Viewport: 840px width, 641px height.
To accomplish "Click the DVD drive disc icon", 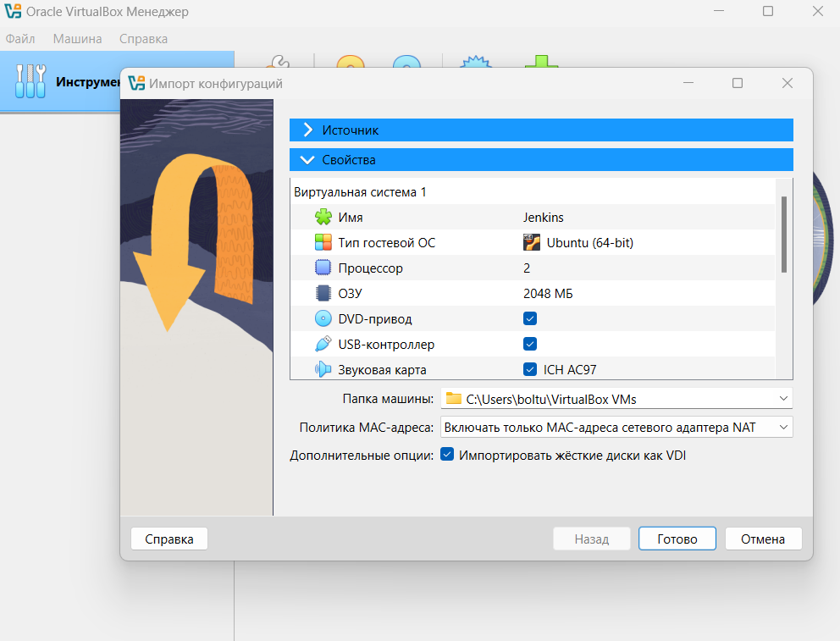I will pyautogui.click(x=323, y=318).
